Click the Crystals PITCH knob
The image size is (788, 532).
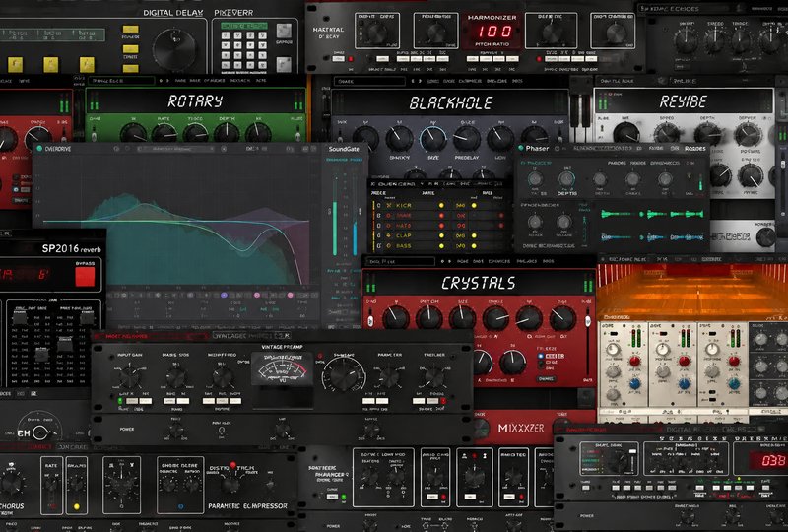click(428, 319)
